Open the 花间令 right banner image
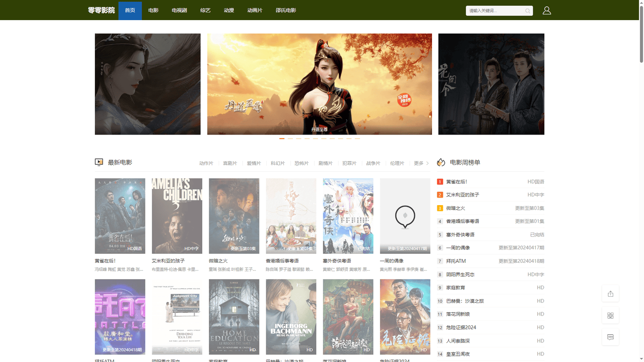Image resolution: width=644 pixels, height=362 pixels. [491, 84]
